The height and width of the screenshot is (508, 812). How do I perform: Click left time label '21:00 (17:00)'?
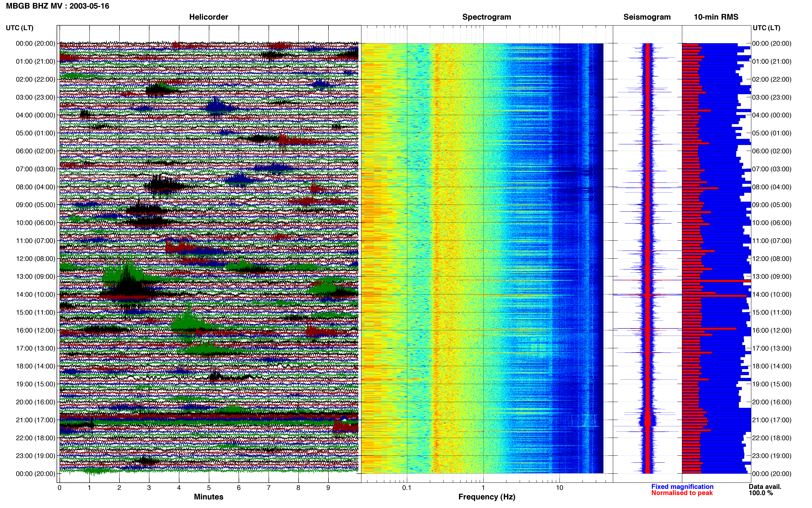tap(35, 420)
